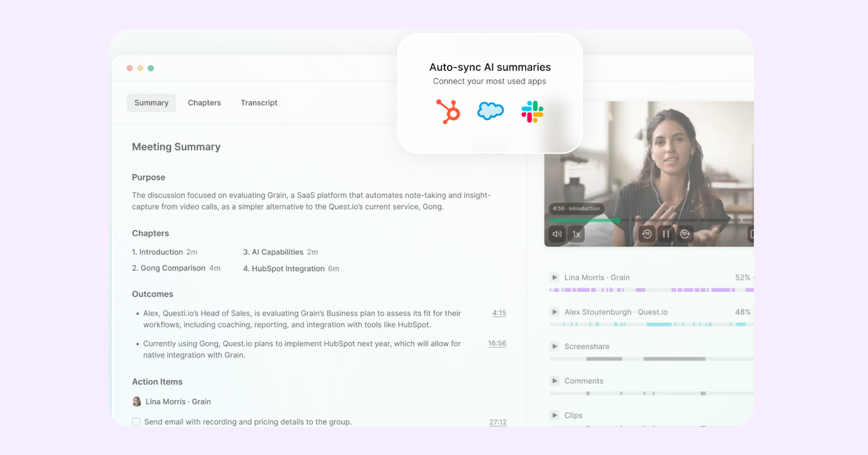Switch to the Chapters tab
The image size is (868, 455).
tap(204, 103)
